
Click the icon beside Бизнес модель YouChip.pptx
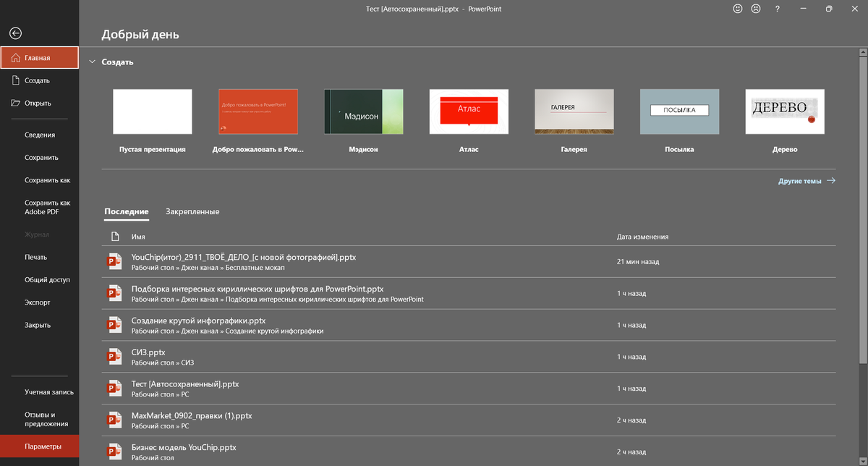114,452
